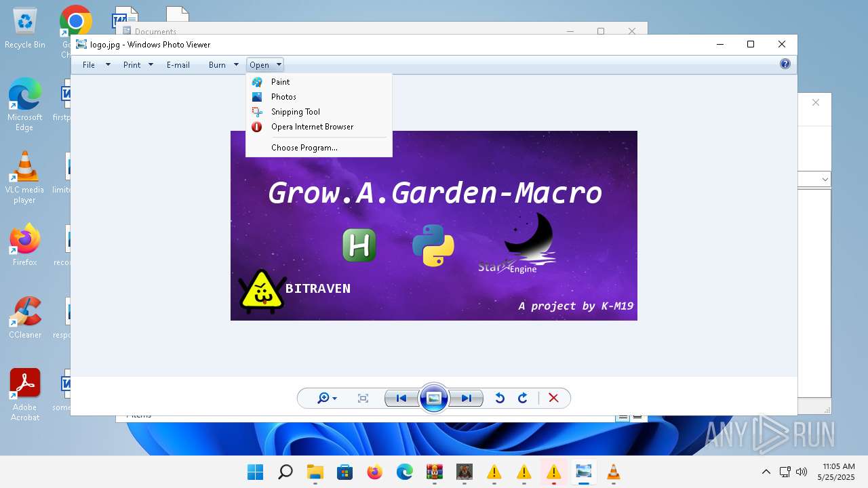Fit image to window (actual size)
This screenshot has width=868, height=488.
363,399
